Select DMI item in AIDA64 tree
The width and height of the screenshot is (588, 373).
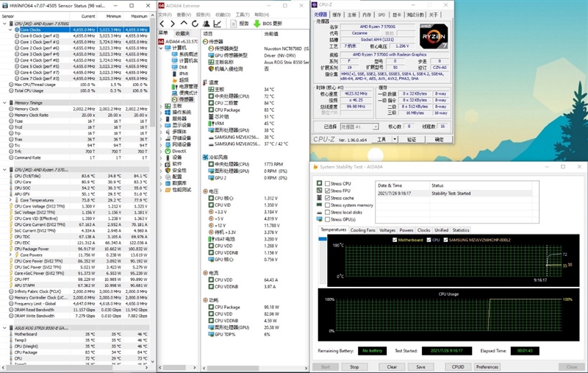(x=179, y=67)
